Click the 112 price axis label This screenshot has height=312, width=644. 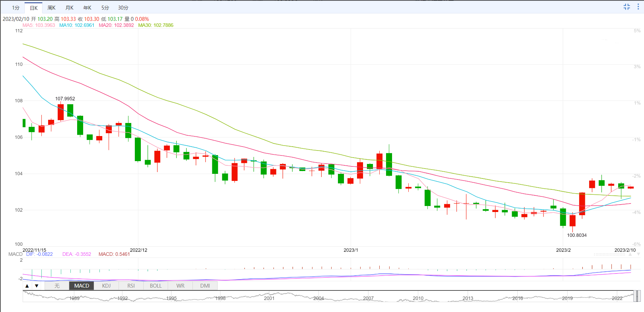pyautogui.click(x=19, y=31)
